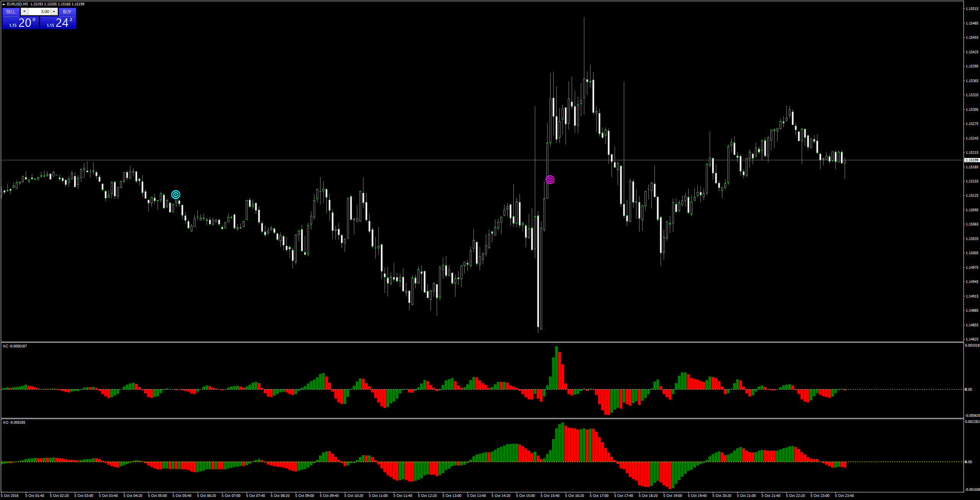Screen dimensions: 980x500
Task: Click the 5 Oct 15:40 time label
Action: click(x=551, y=496)
